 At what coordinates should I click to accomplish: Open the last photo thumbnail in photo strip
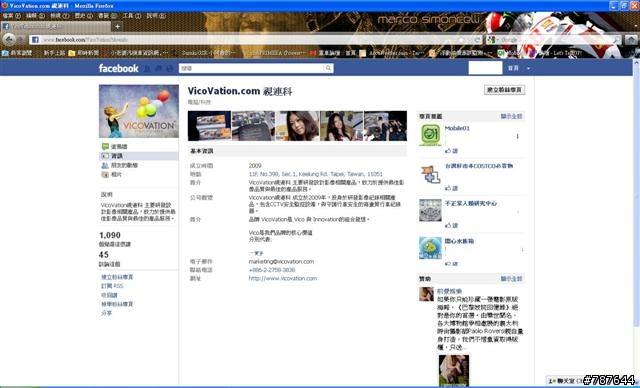pos(385,126)
